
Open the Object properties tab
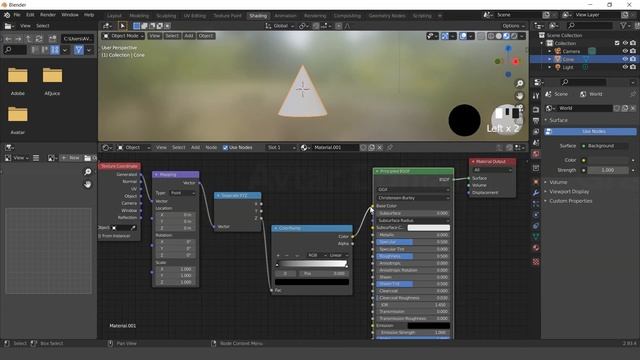[536, 182]
